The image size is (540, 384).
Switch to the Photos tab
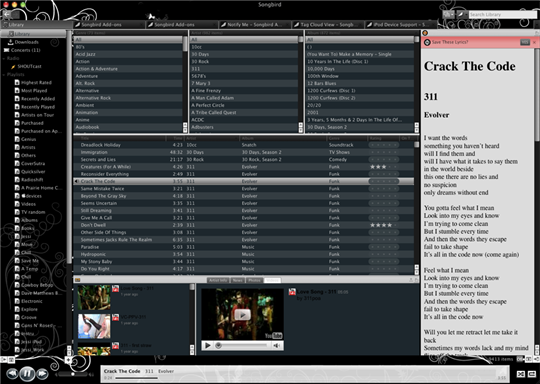255,280
